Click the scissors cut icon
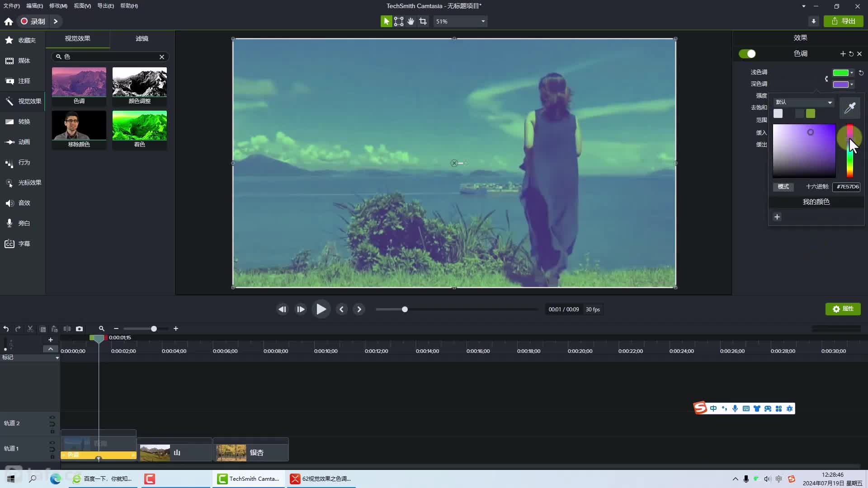 [x=30, y=329]
